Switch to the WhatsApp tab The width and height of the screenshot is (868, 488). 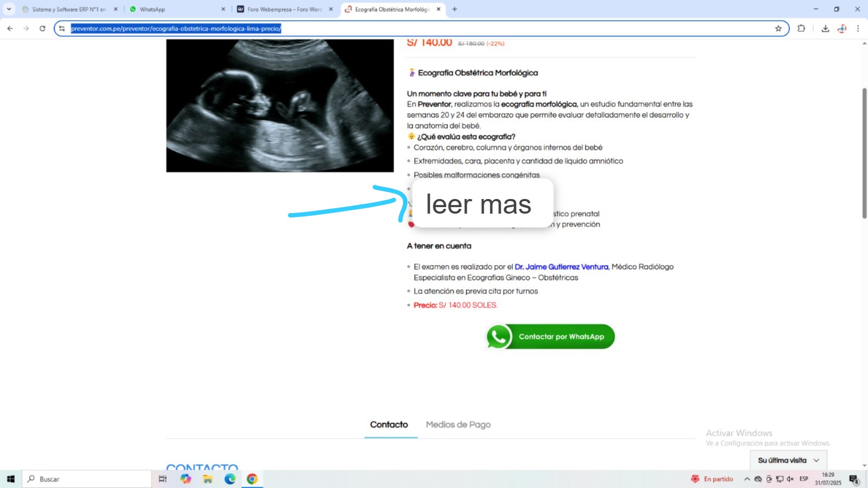[177, 9]
